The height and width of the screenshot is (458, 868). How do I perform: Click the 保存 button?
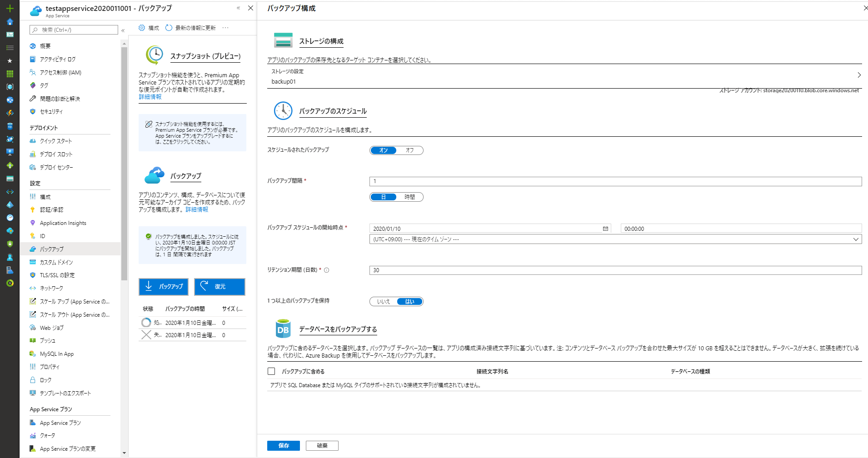pyautogui.click(x=283, y=446)
